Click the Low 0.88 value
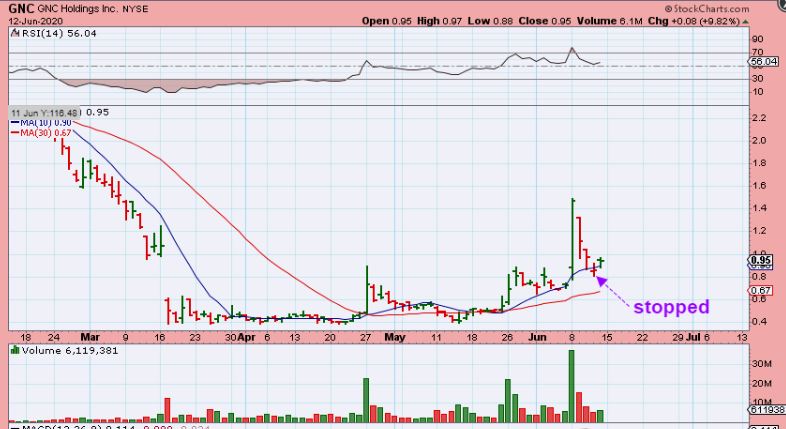This screenshot has height=429, width=786. [x=490, y=21]
